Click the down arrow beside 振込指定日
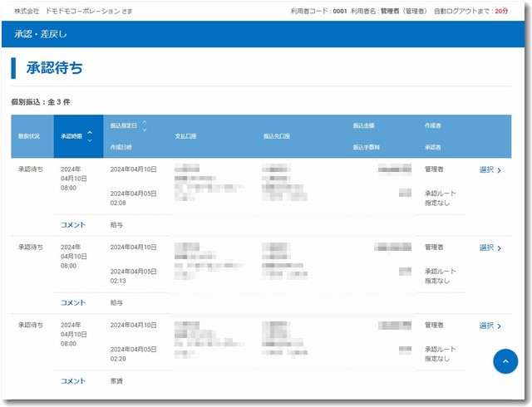Image resolution: width=532 pixels, height=407 pixels. 145,130
